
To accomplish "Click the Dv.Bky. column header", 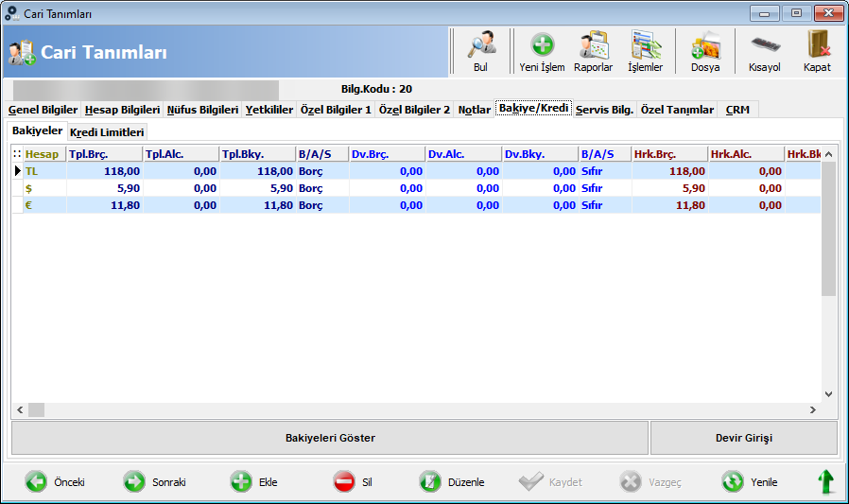I will (x=540, y=154).
